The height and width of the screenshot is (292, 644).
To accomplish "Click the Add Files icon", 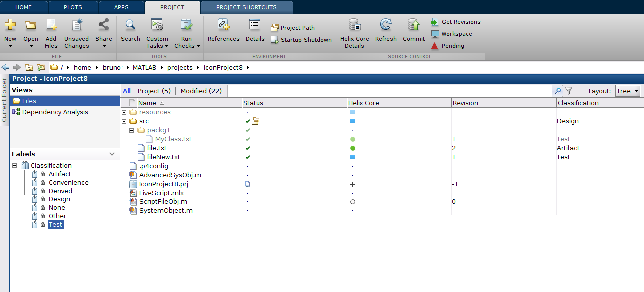I will (x=51, y=25).
